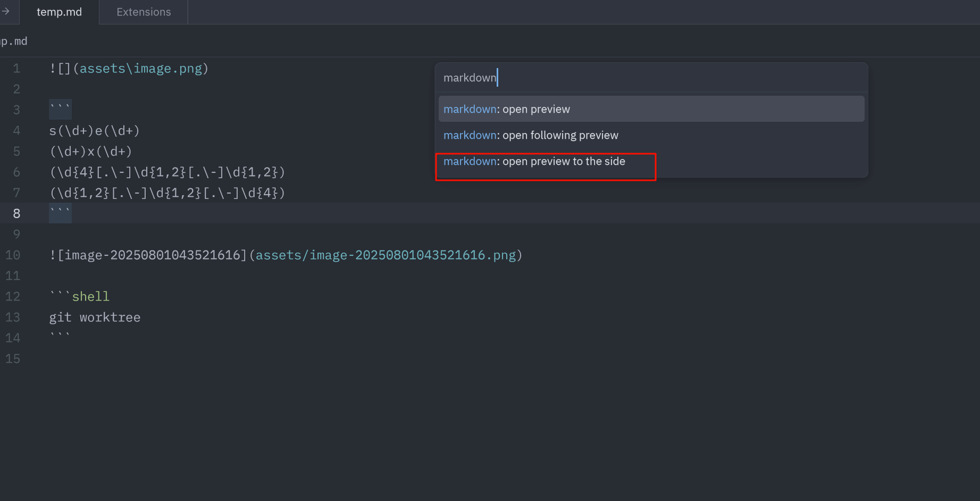Click the .md file breadcrumb path
The image size is (980, 501).
pyautogui.click(x=14, y=41)
